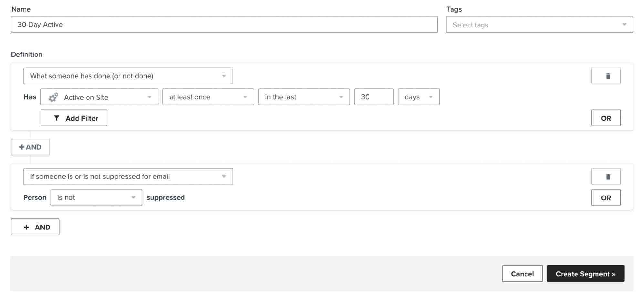Expand the suppressed for email condition dropdown
Screen dimensions: 644x297
click(128, 176)
